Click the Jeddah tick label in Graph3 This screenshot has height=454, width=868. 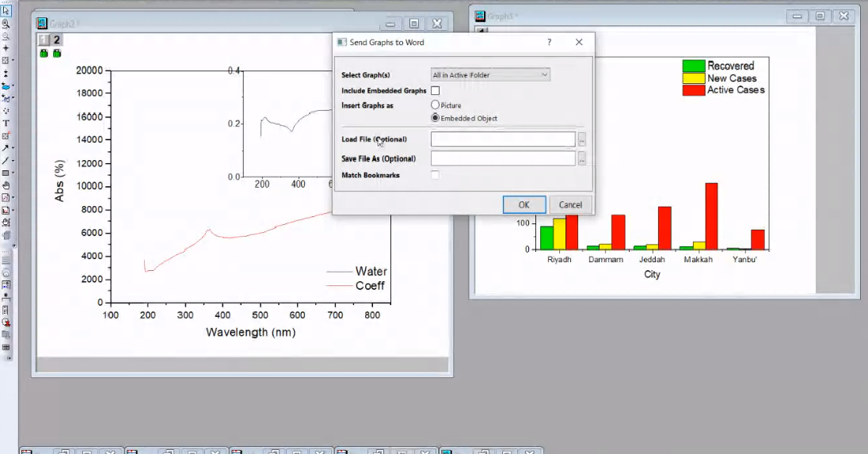tap(652, 259)
